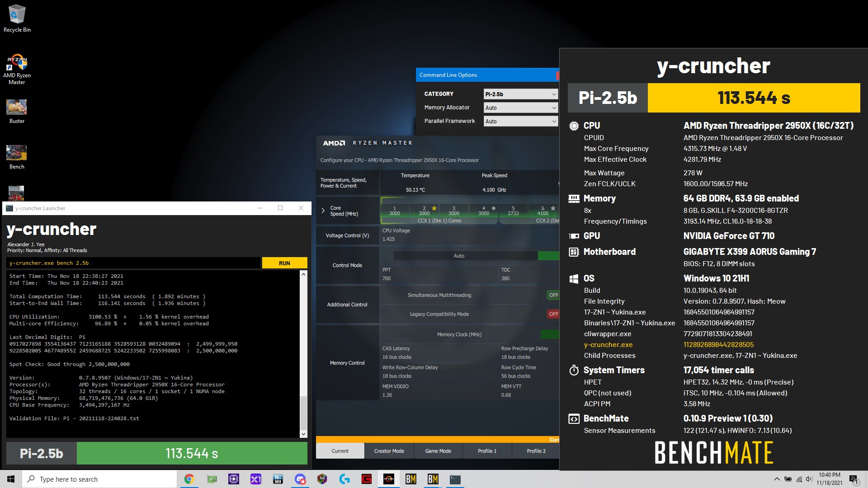The image size is (868, 488).
Task: Open the purple CPU chip taskbar icon
Action: click(x=234, y=479)
